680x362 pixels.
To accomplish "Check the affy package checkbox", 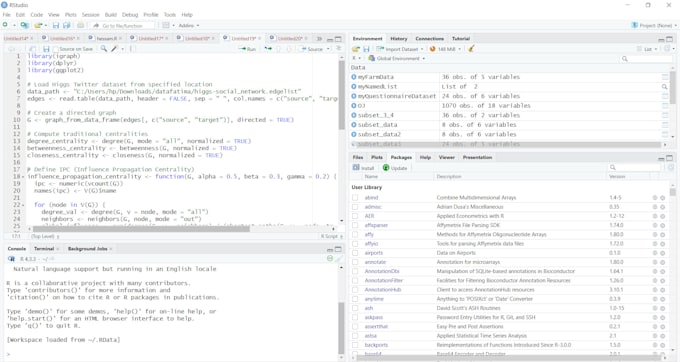I will coord(355,235).
